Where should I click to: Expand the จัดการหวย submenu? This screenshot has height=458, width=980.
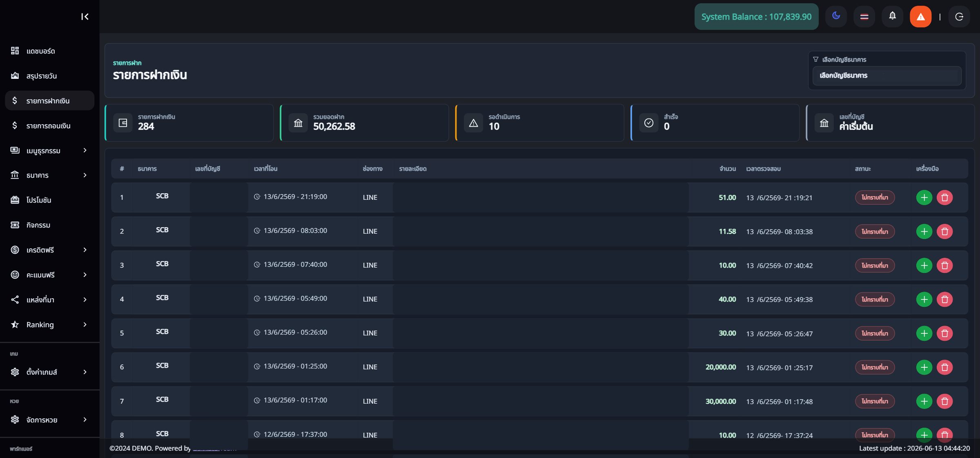[x=49, y=420]
